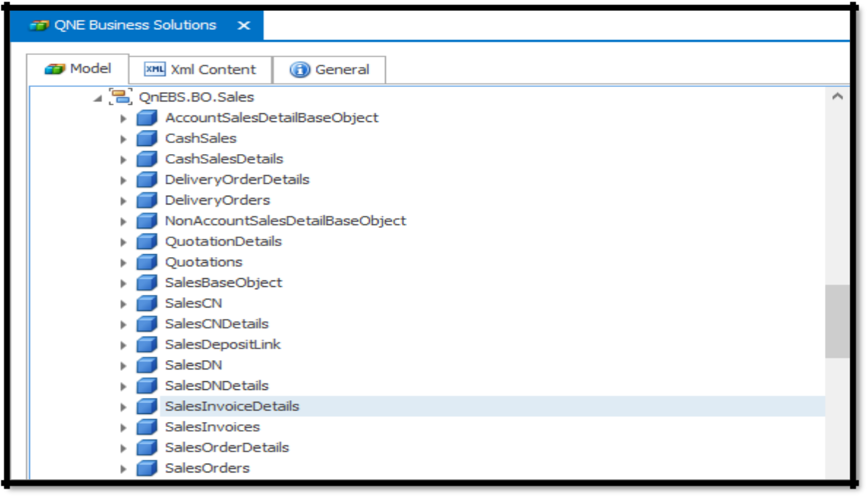Select the QNE Business Solutions document tab
The height and width of the screenshot is (498, 868).
pyautogui.click(x=137, y=26)
